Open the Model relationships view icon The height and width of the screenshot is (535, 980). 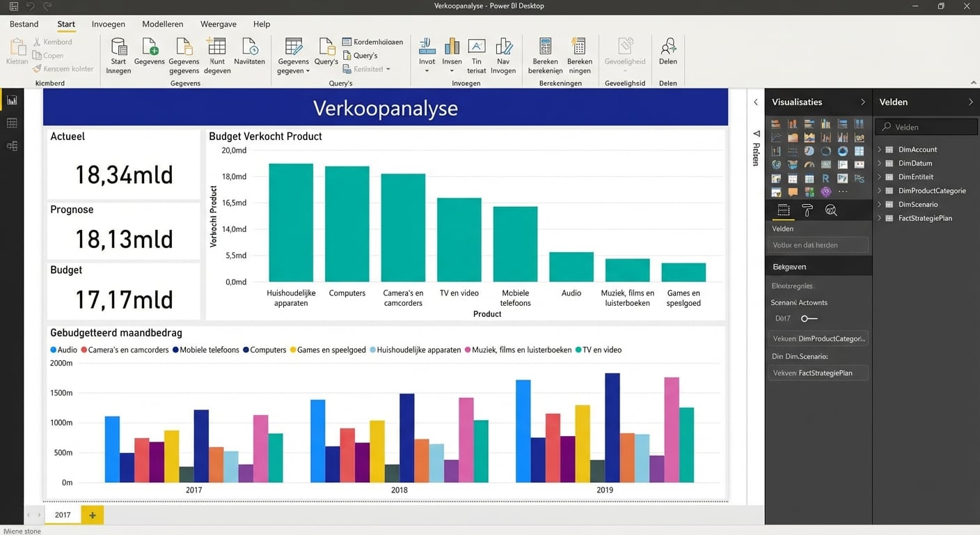click(x=12, y=146)
